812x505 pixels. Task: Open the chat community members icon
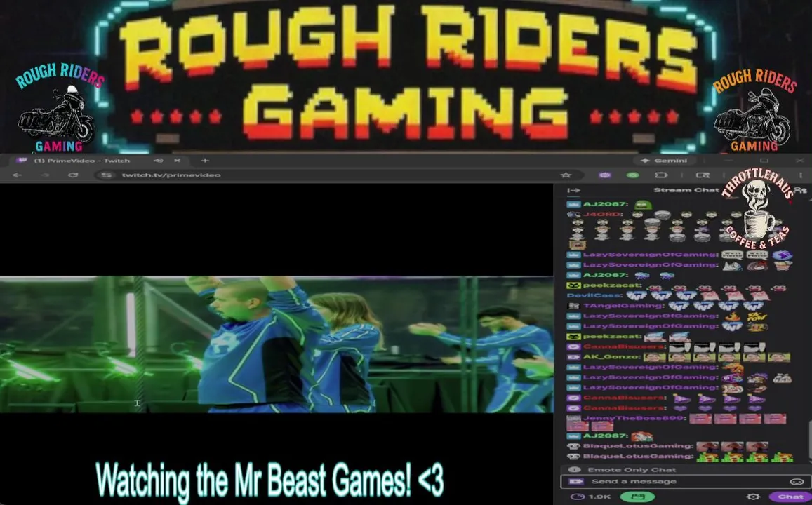click(x=801, y=190)
